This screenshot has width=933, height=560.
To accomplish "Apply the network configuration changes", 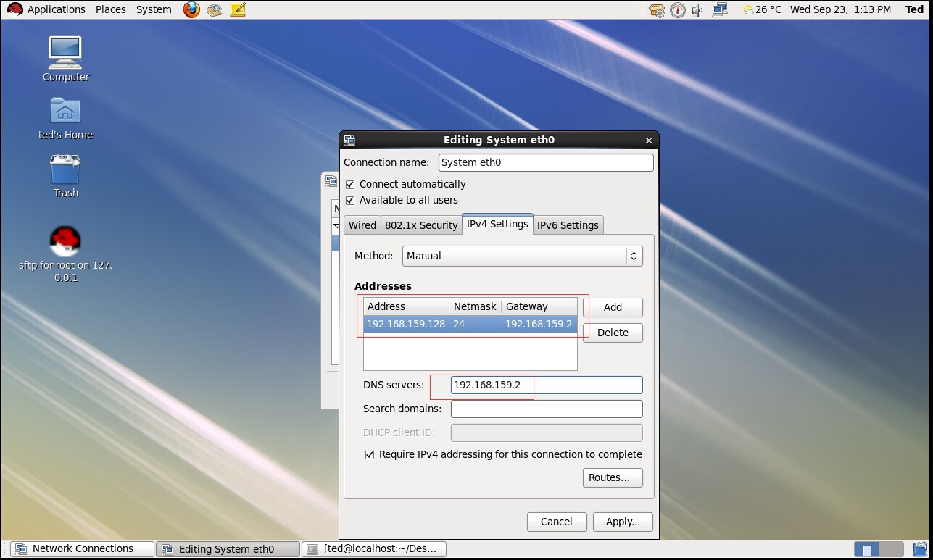I will click(622, 522).
